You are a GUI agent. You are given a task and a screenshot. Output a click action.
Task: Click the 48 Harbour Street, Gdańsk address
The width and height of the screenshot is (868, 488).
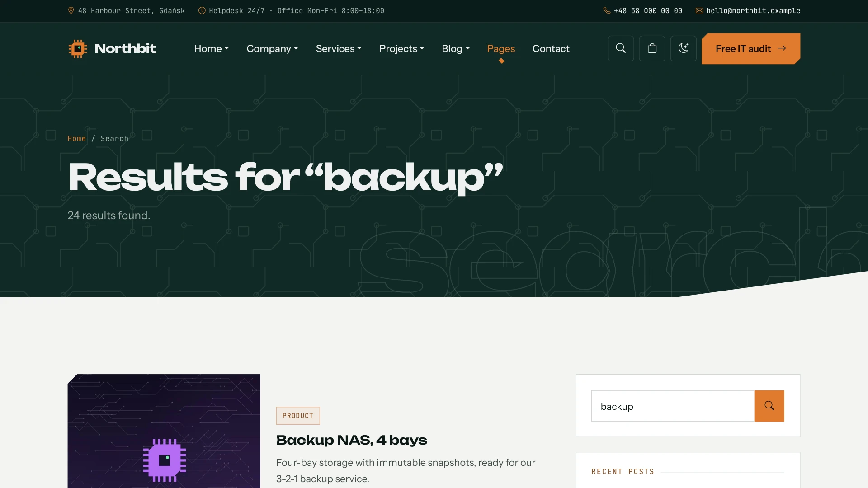pos(131,10)
